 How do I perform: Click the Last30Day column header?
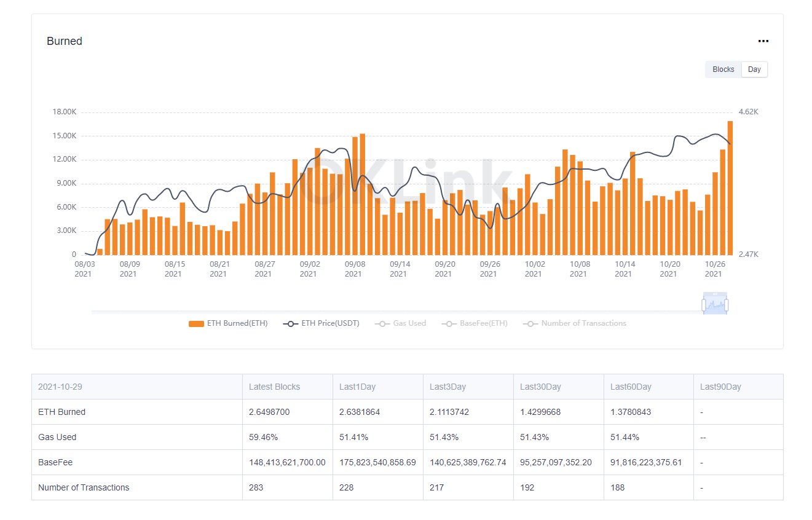(559, 387)
